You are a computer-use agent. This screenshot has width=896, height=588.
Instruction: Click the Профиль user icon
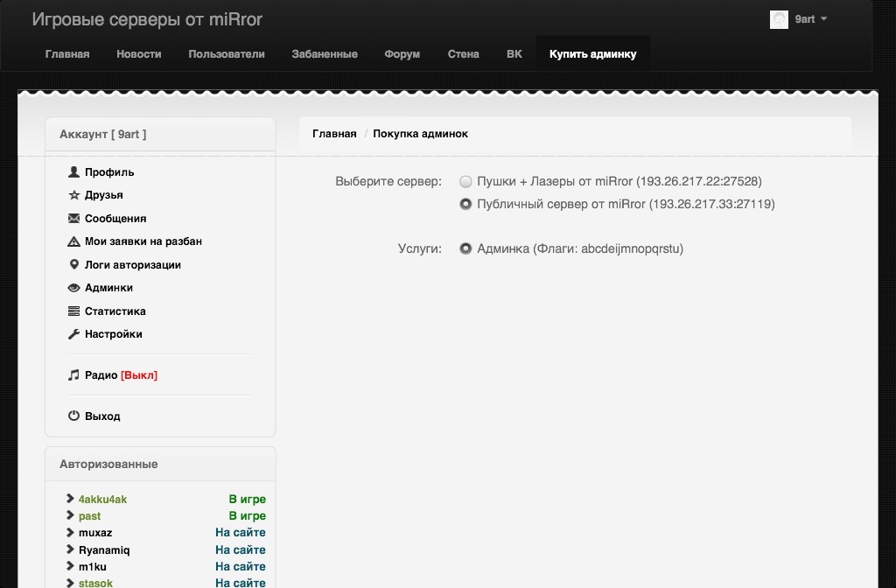coord(73,172)
